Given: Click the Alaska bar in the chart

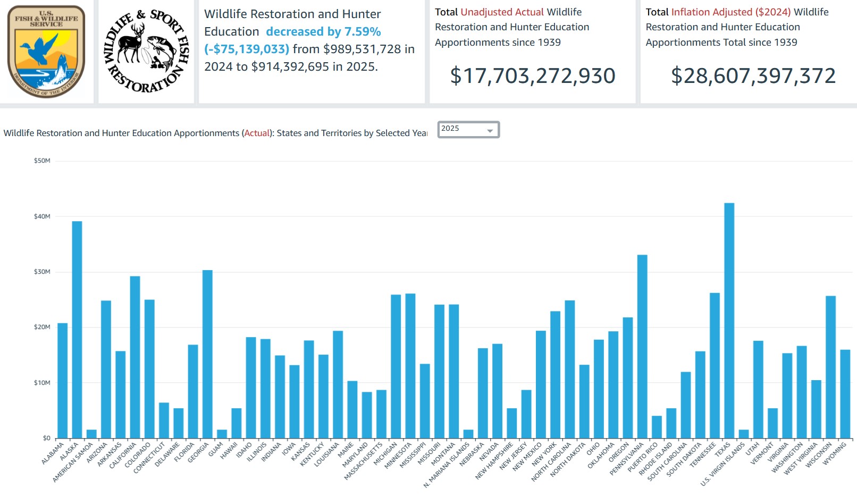Looking at the screenshot, I should [77, 330].
